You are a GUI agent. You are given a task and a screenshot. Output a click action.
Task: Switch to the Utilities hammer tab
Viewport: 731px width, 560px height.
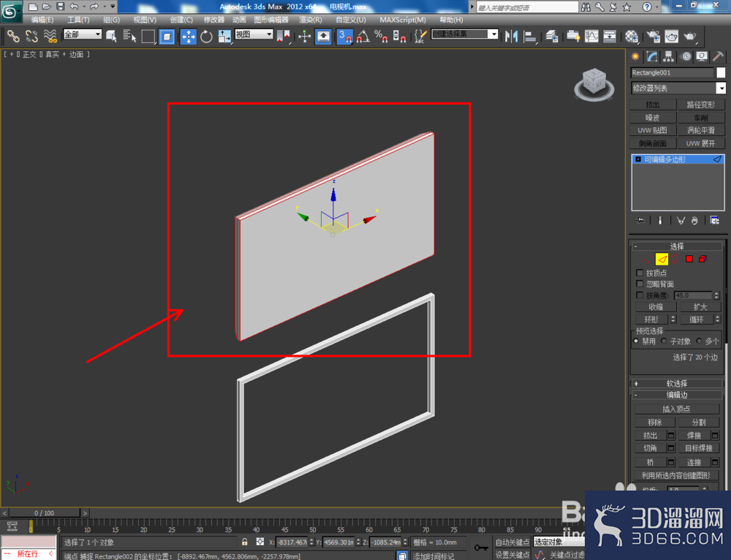pos(718,57)
